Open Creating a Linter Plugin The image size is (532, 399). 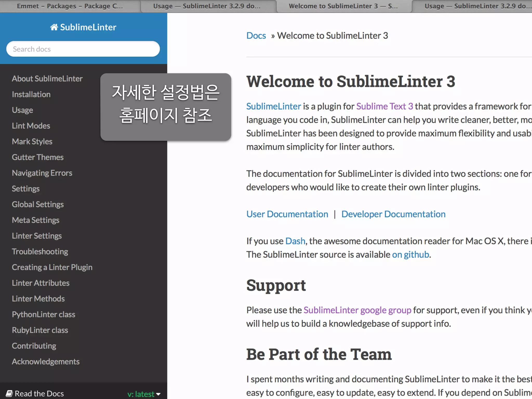pyautogui.click(x=52, y=267)
